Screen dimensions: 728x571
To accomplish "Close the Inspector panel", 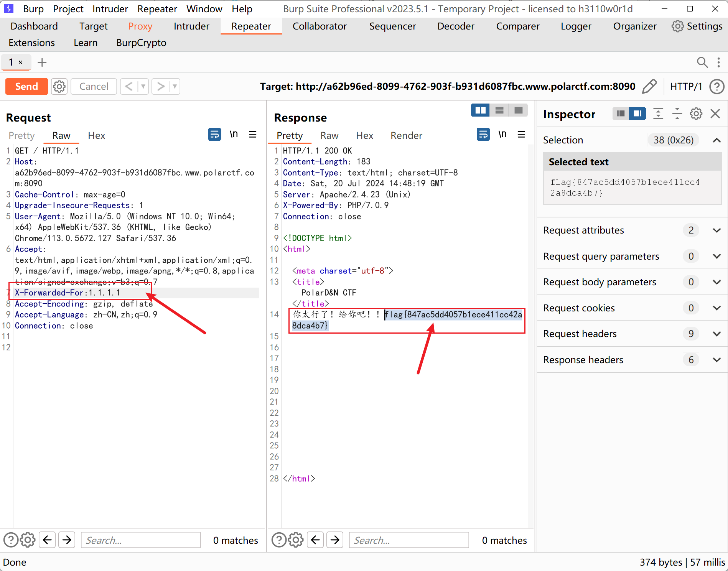I will click(715, 114).
